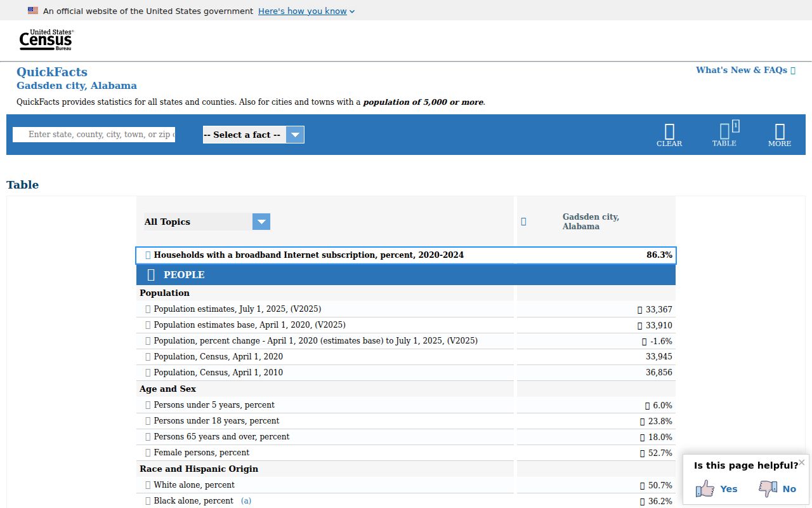The height and width of the screenshot is (508, 812).
Task: Select the 36,856 Census 2010 value
Action: [659, 373]
